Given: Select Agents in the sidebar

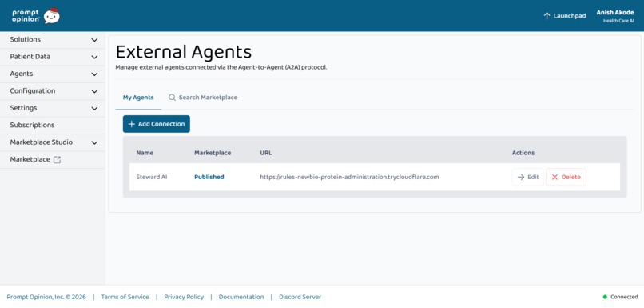Looking at the screenshot, I should click(52, 74).
